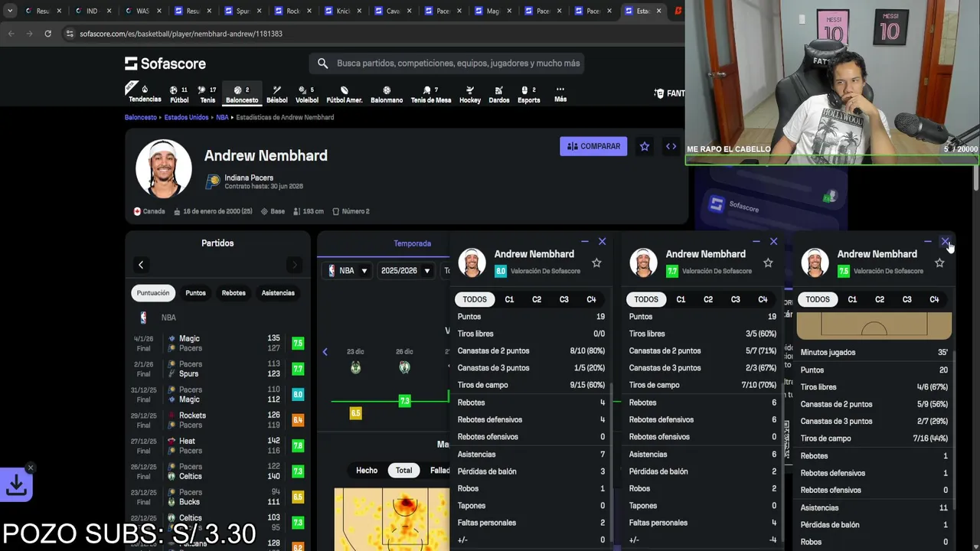Image resolution: width=980 pixels, height=551 pixels.
Task: Open the Magic vs Pacers 135-127 match
Action: (218, 343)
